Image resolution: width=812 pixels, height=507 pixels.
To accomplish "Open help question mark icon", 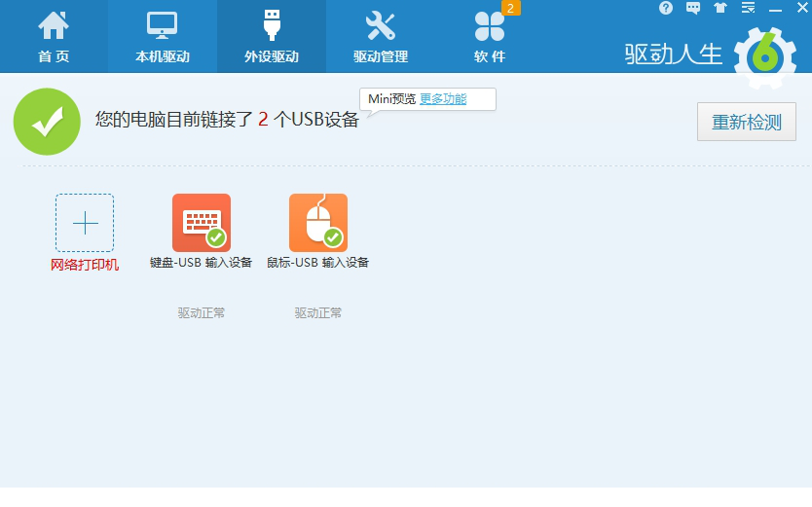I will tap(666, 8).
